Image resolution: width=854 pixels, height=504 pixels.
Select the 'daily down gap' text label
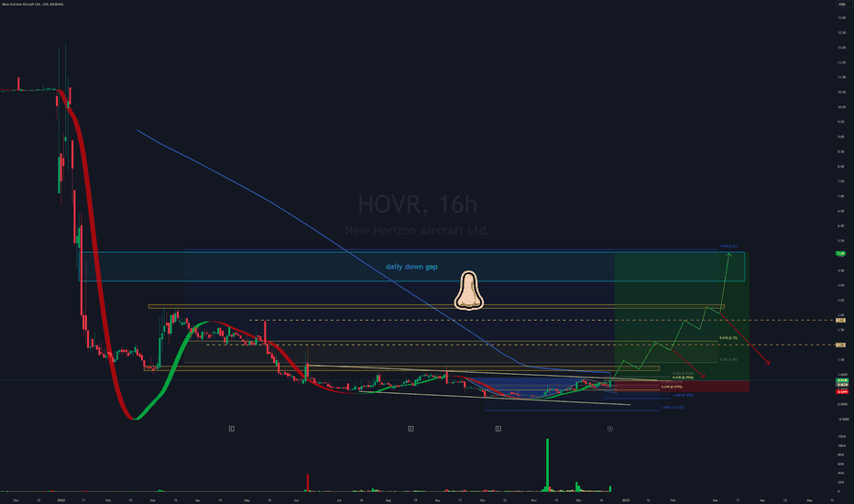[x=411, y=267]
